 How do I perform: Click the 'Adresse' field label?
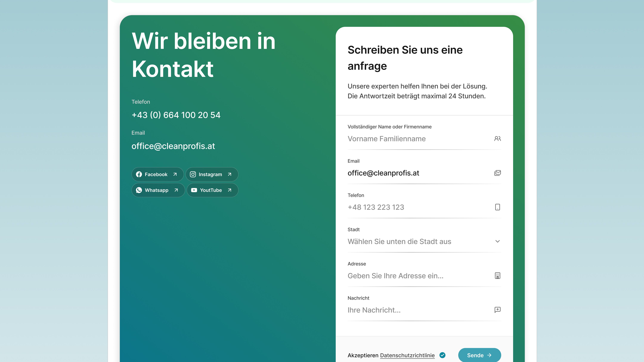(x=357, y=264)
